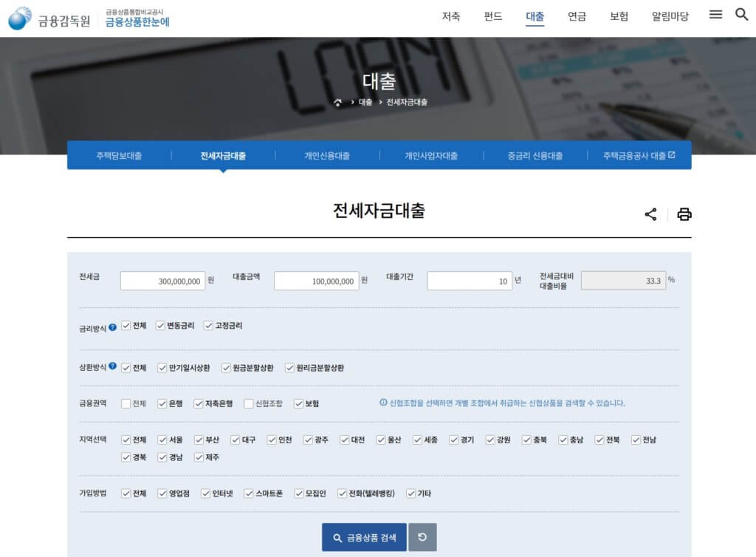Focus the 대출기간 years input field
This screenshot has width=756, height=557.
(470, 281)
